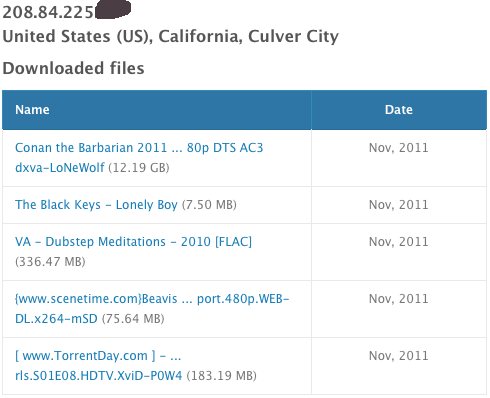Click the 12.19 GB file size text
490x398 pixels.
coord(139,168)
